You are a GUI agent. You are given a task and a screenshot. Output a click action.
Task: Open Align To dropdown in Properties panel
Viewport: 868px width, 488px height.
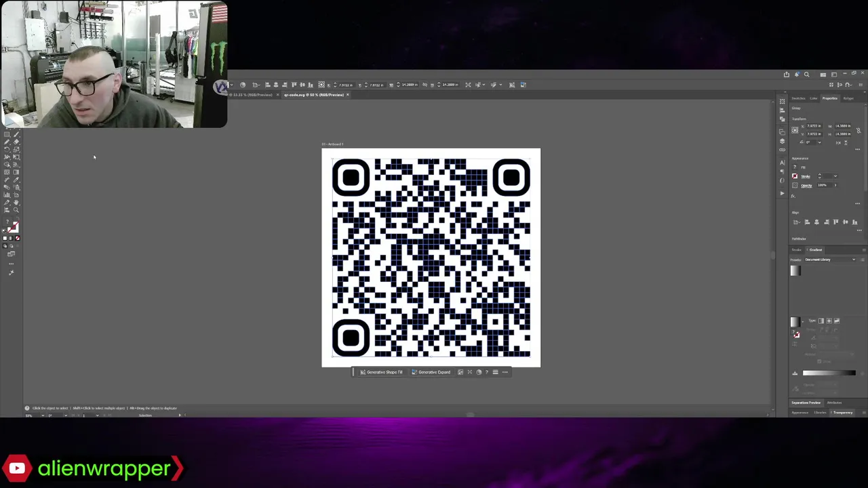coord(797,222)
